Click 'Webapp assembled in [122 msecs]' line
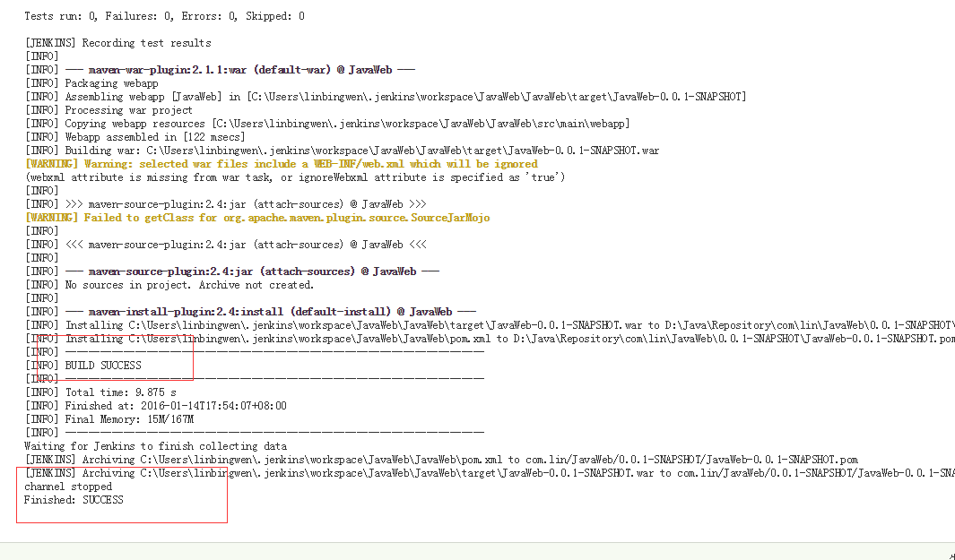The image size is (955, 560). (135, 137)
